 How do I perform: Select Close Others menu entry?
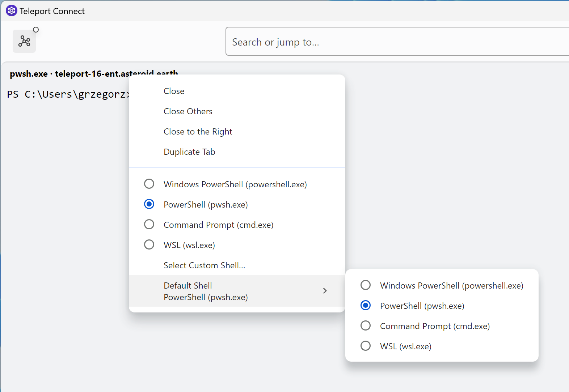click(188, 111)
